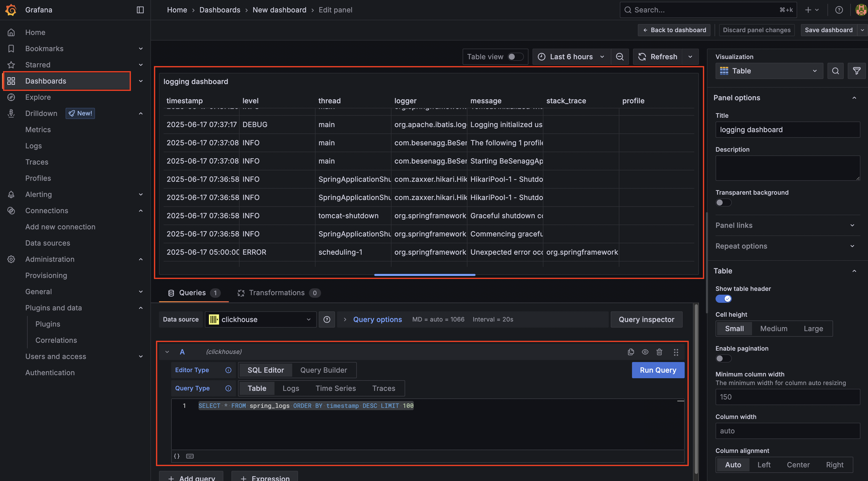
Task: Open the help question-mark icon in top bar
Action: 839,10
